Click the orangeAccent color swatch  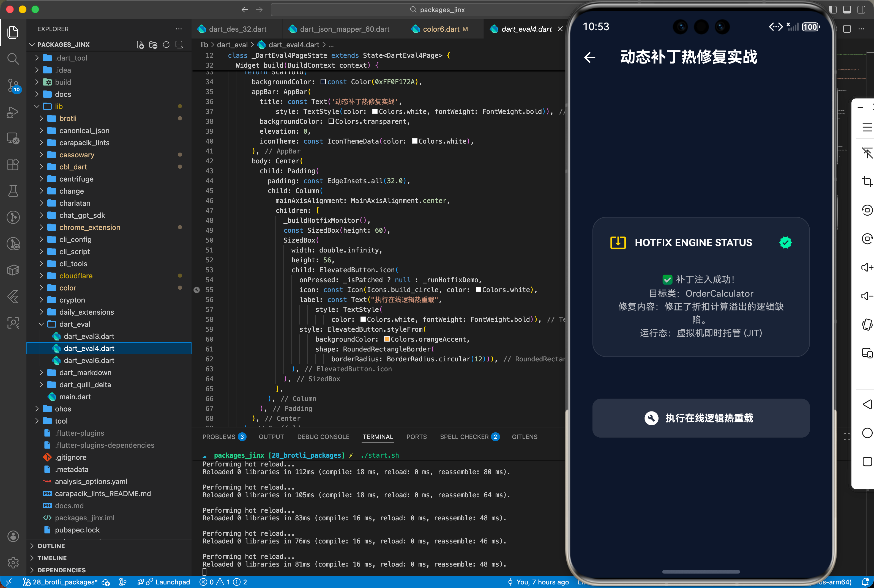(386, 339)
